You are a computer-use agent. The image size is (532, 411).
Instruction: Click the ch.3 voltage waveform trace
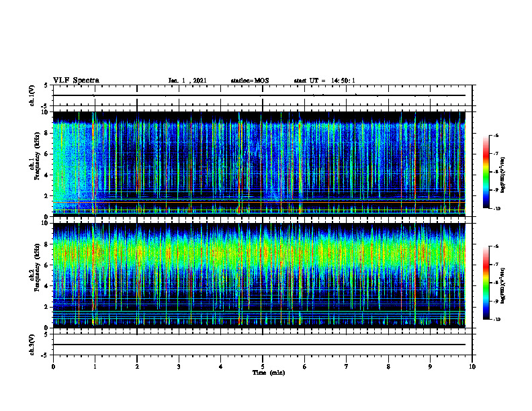(x=259, y=345)
